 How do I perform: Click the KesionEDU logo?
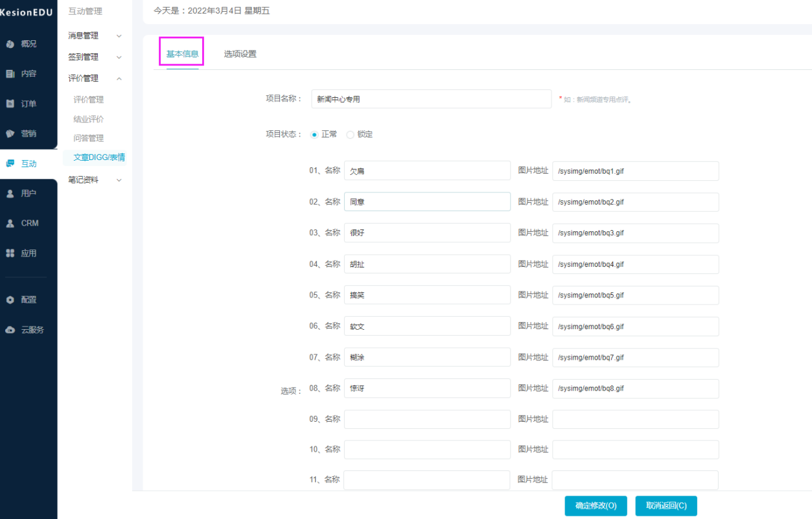tap(27, 12)
